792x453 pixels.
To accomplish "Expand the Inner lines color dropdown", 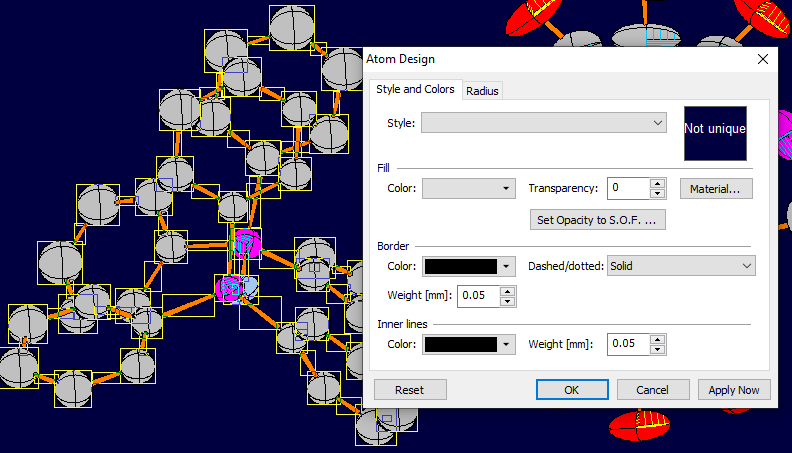I will [x=469, y=344].
